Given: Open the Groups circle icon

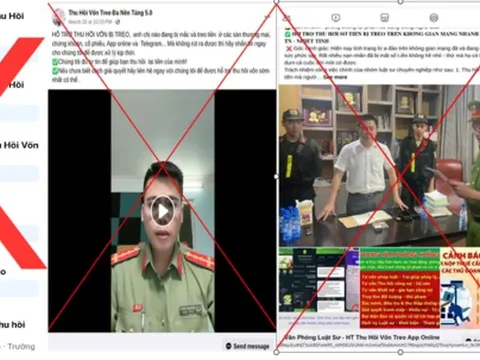Looking at the screenshot, I should [433, 18].
